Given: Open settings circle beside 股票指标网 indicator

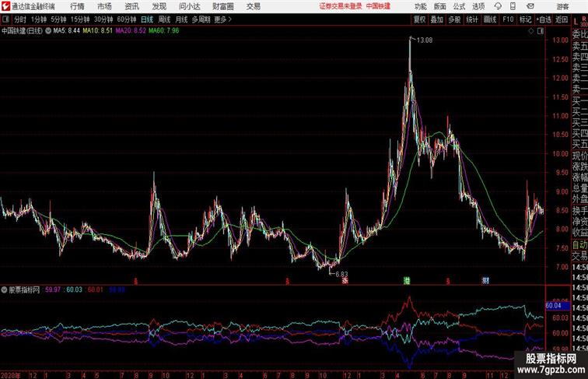Looking at the screenshot, I should tap(4, 290).
